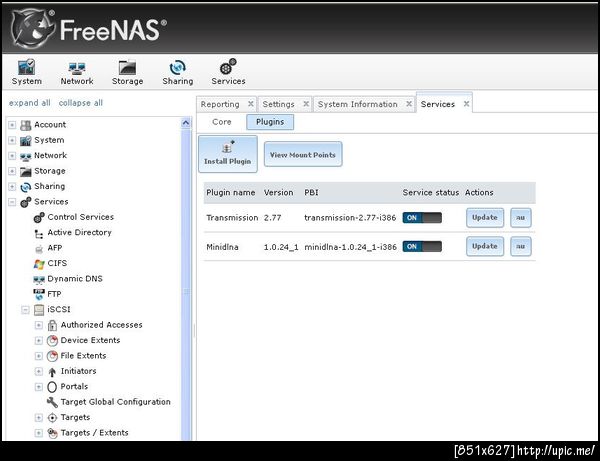Select Services gear icon in tree

click(x=26, y=202)
